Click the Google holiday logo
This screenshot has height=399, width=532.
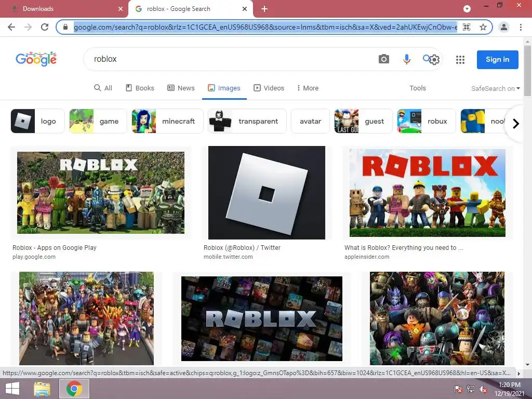[36, 59]
